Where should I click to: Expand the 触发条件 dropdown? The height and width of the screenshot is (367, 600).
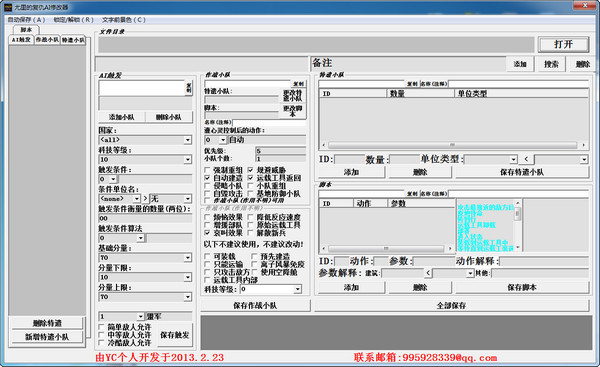(113, 179)
